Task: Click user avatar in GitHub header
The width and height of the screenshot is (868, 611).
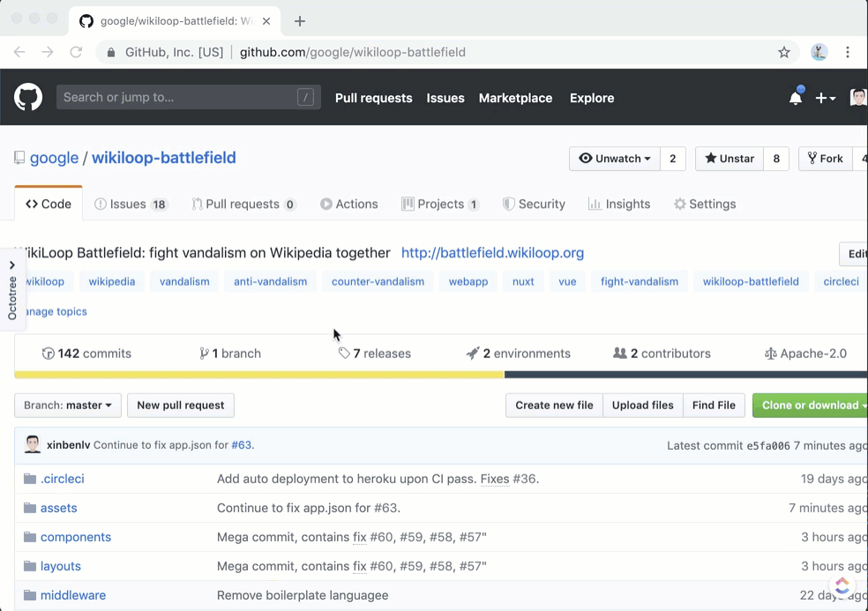Action: tap(858, 97)
